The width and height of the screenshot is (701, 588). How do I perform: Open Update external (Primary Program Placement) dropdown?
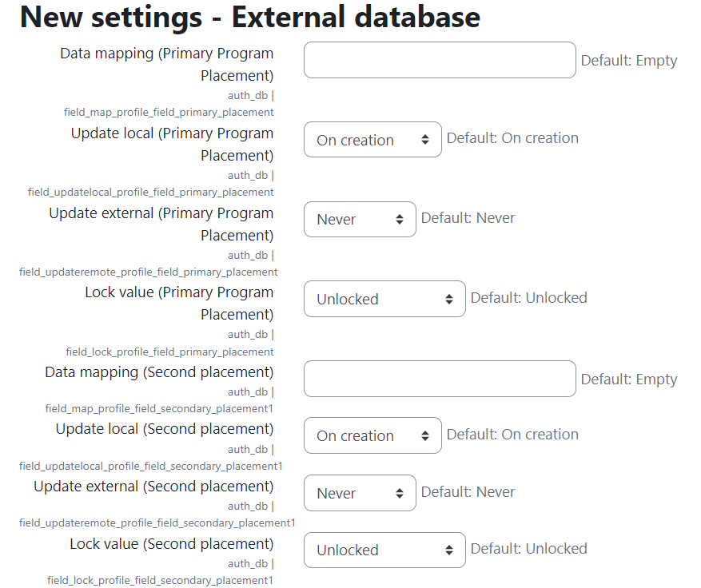pyautogui.click(x=360, y=219)
